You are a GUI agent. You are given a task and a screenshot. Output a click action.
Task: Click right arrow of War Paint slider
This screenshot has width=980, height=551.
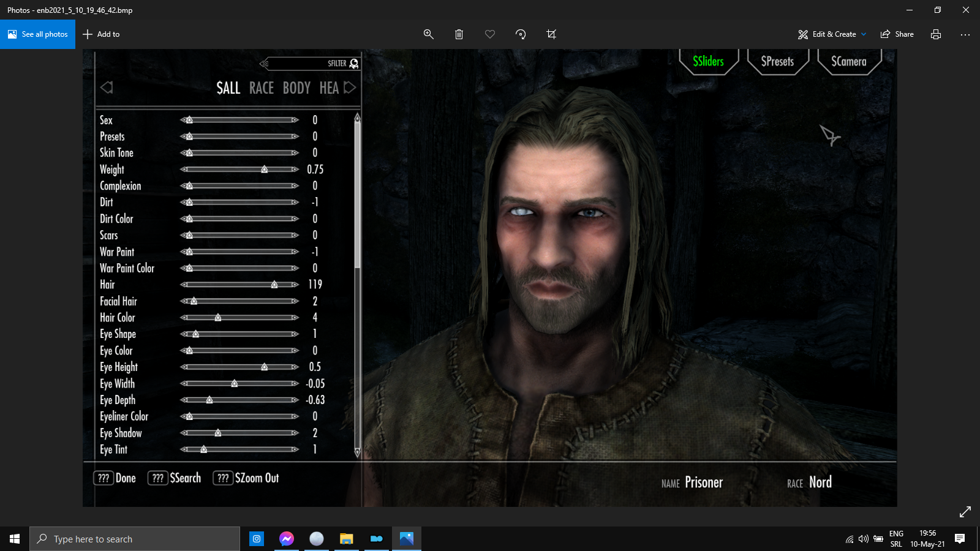click(x=295, y=252)
